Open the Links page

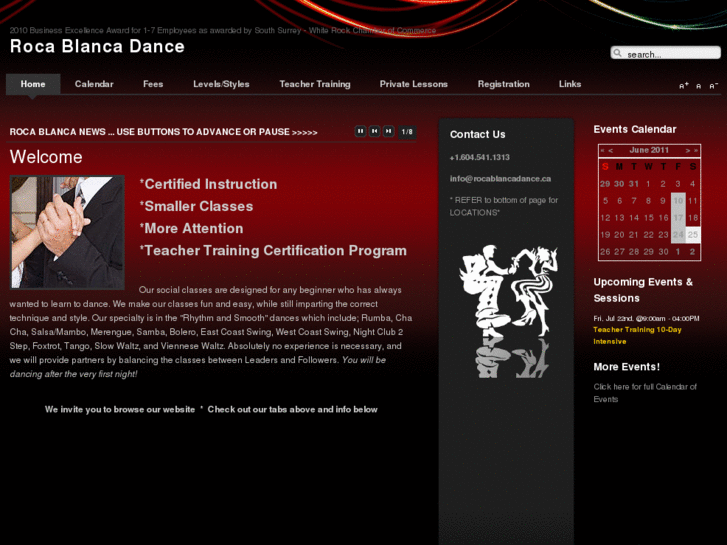(x=570, y=84)
